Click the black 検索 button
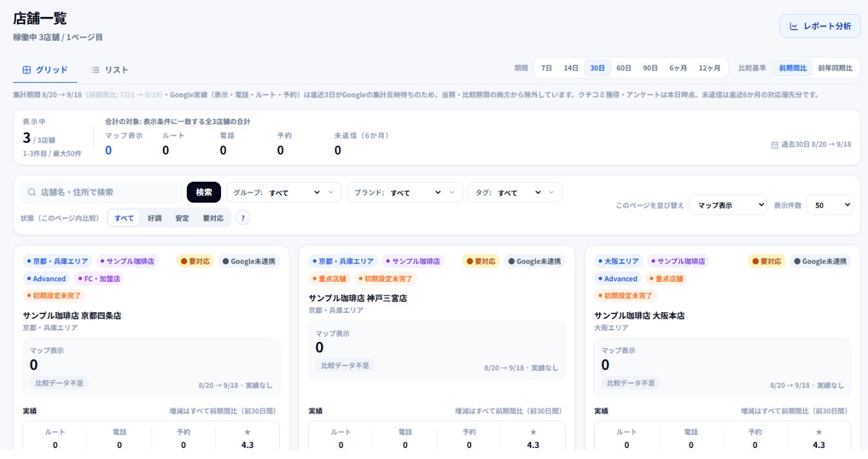The height and width of the screenshot is (459, 868). click(204, 192)
